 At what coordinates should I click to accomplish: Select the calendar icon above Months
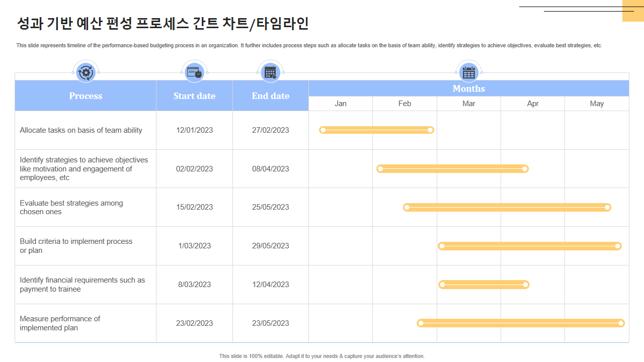(469, 72)
